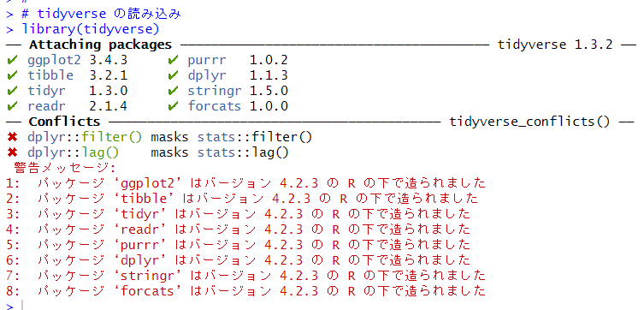Screen dimensions: 644x310
Task: Click the green checkmark beside forcats
Action: (x=174, y=106)
